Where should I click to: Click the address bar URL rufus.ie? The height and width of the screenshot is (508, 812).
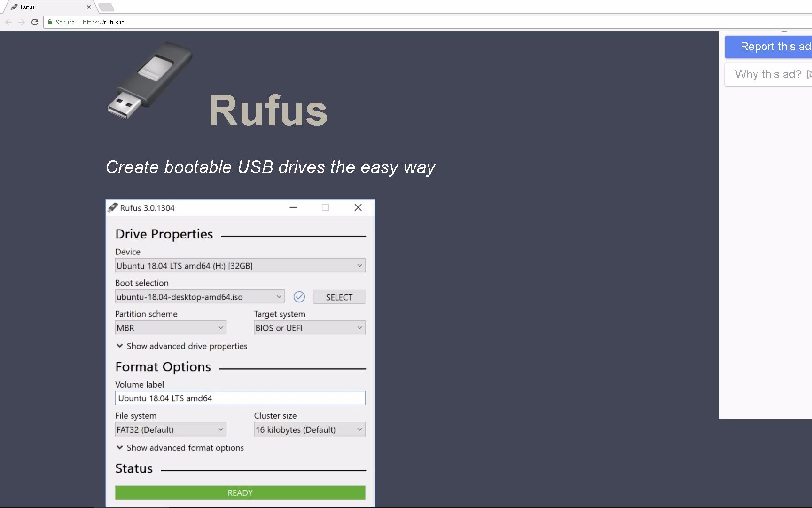tap(103, 22)
